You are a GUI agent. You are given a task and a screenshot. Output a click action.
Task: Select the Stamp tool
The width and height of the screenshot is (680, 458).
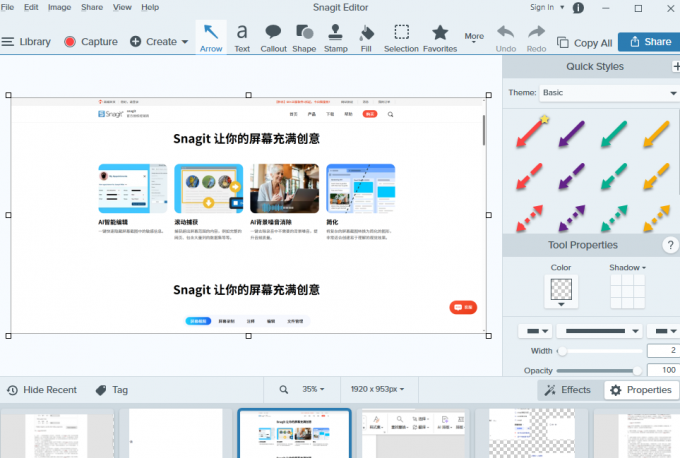click(336, 38)
